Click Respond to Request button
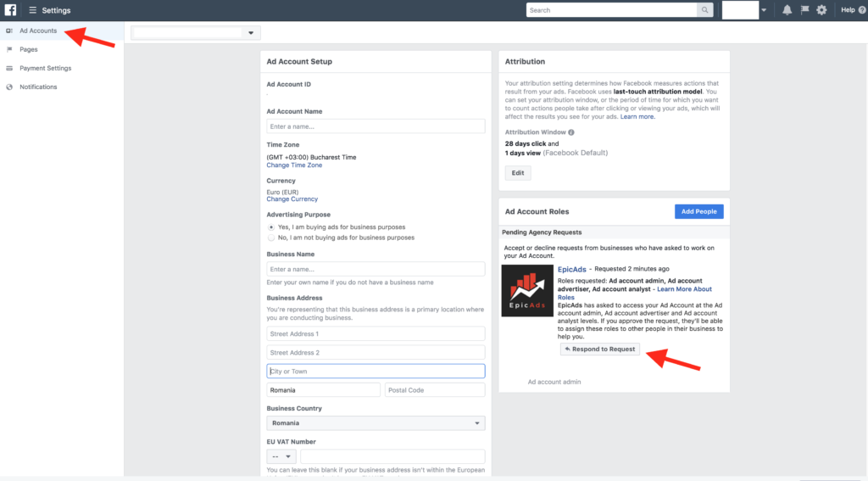The width and height of the screenshot is (868, 481). pyautogui.click(x=599, y=349)
